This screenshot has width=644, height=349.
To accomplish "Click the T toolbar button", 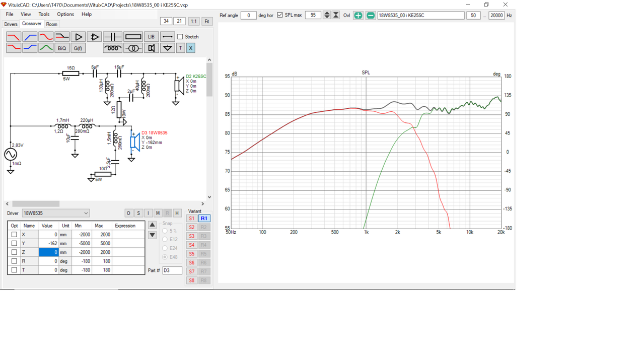I will pyautogui.click(x=180, y=48).
